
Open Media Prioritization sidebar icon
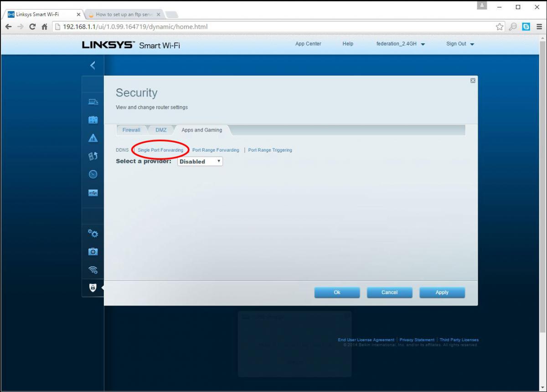(93, 156)
